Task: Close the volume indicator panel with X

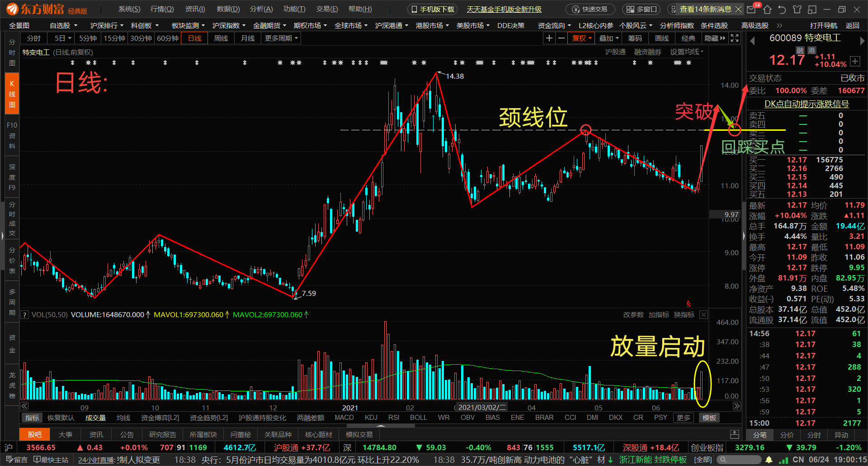Action: click(x=704, y=315)
